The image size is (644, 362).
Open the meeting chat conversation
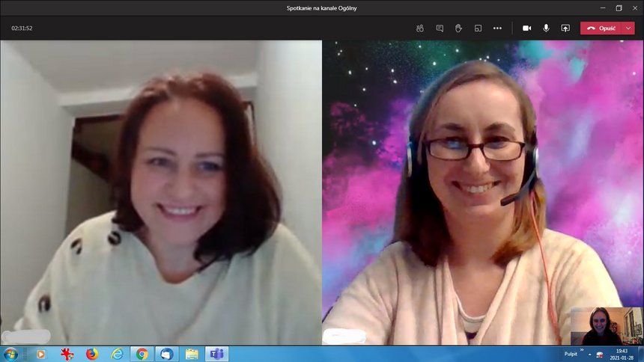pos(440,28)
